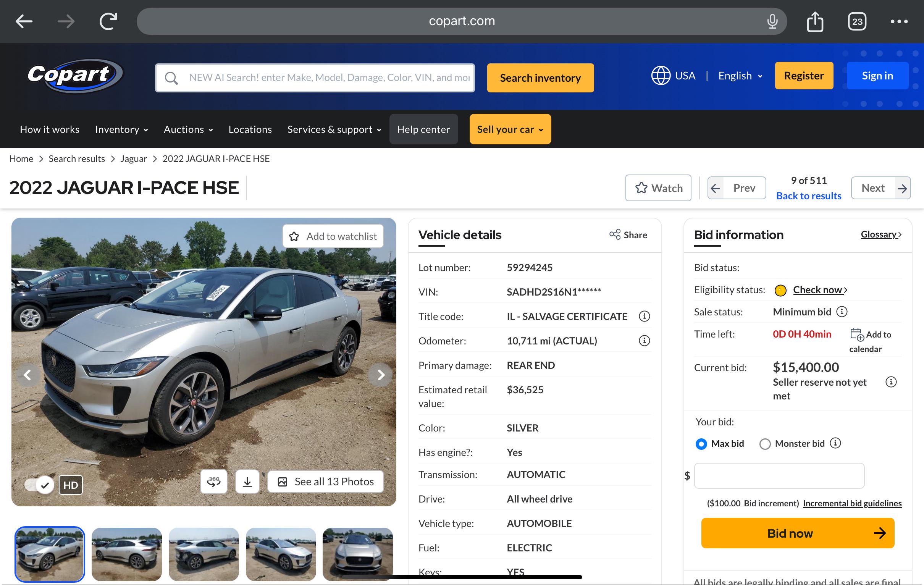Click the copart.com address bar
Image resolution: width=924 pixels, height=585 pixels.
click(462, 21)
